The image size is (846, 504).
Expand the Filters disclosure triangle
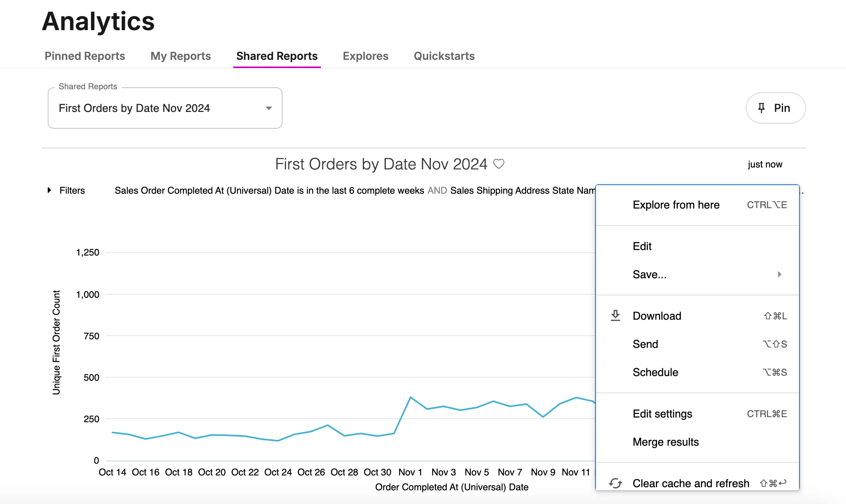[49, 190]
